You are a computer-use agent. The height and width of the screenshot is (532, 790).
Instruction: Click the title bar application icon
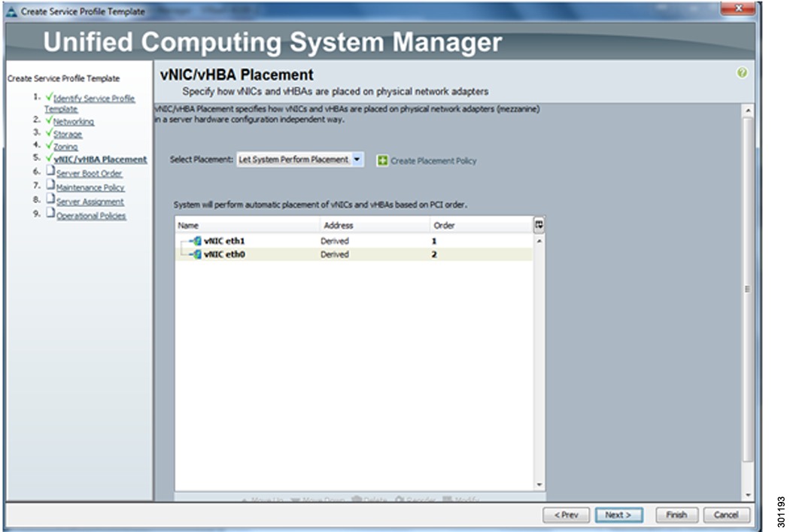point(11,11)
